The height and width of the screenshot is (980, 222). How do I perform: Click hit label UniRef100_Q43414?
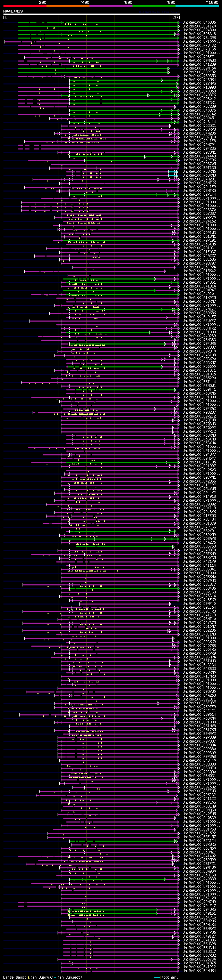199,122
